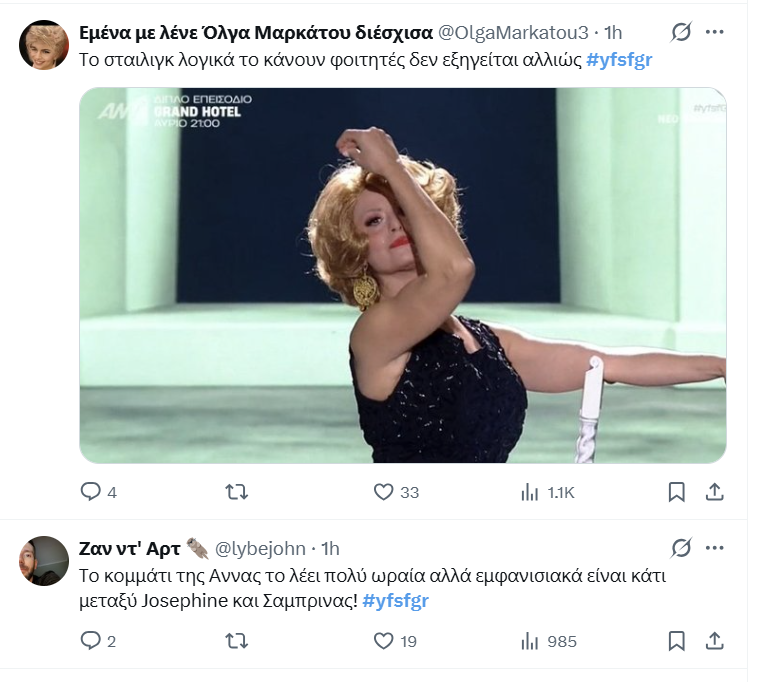Like the tweet with 19 likes
This screenshot has height=682, width=773.
tap(383, 641)
